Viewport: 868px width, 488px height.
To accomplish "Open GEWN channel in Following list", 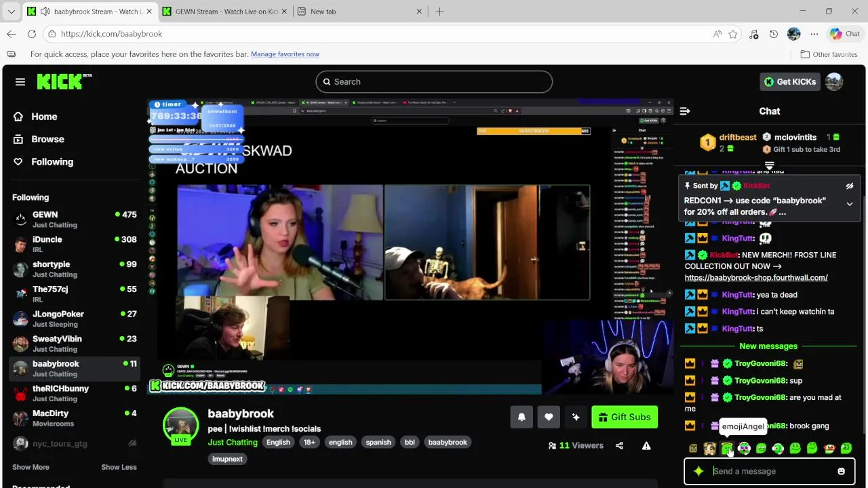I will point(75,219).
